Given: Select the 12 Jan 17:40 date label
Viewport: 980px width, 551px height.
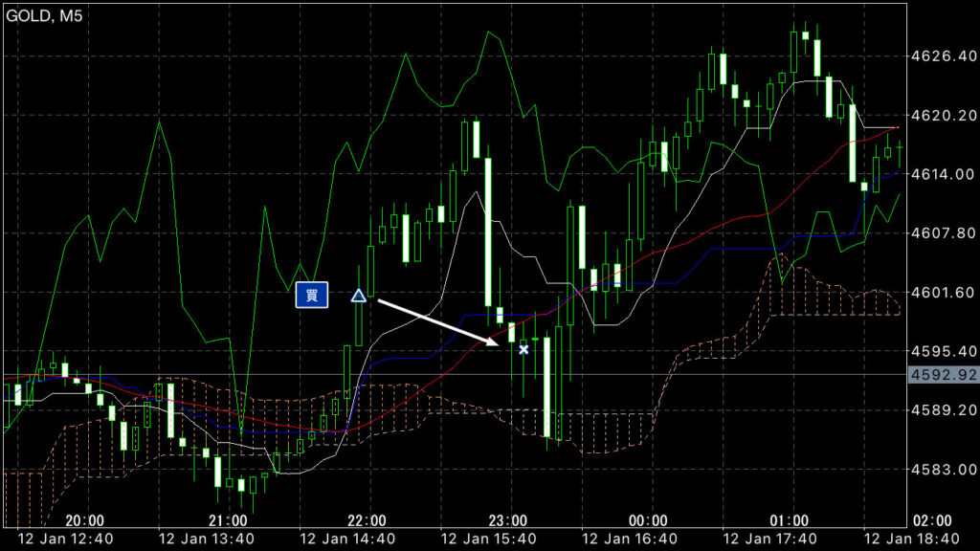Looking at the screenshot, I should pyautogui.click(x=770, y=539).
